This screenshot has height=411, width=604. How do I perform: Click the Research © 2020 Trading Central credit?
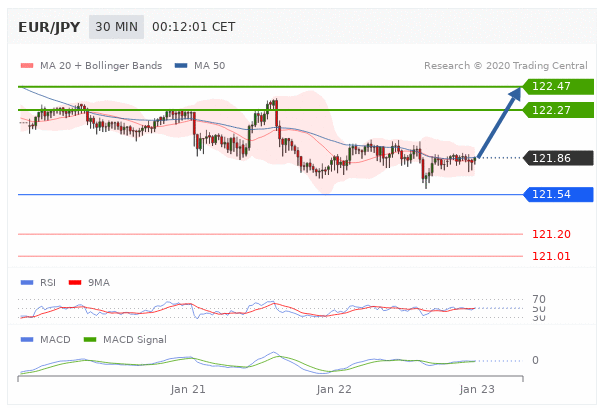(505, 66)
